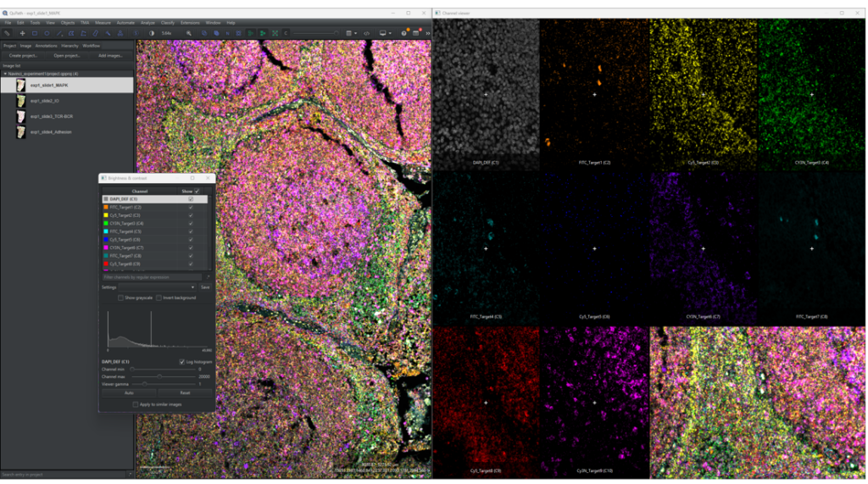Select the Ellipse annotation tool

[x=47, y=33]
